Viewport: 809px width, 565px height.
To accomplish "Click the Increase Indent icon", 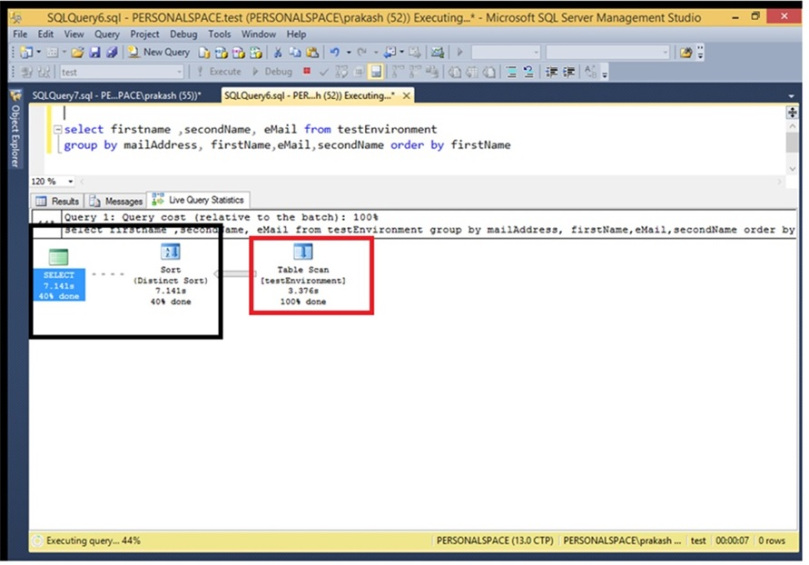I will (569, 72).
